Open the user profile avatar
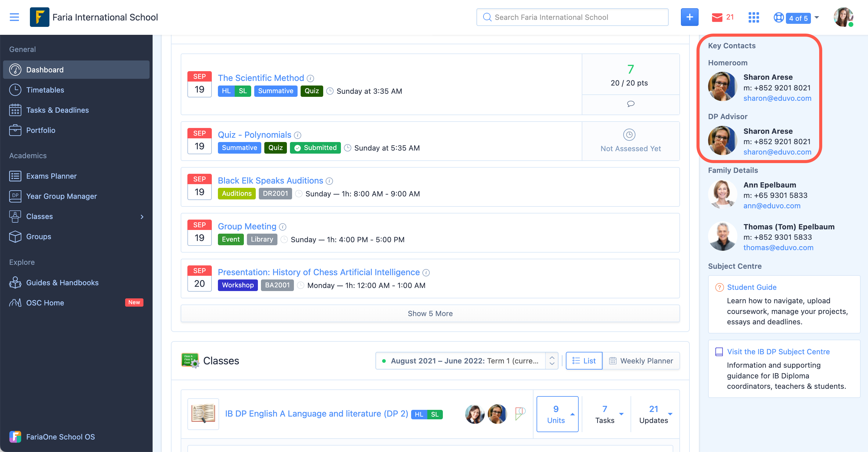868x452 pixels. pyautogui.click(x=843, y=17)
